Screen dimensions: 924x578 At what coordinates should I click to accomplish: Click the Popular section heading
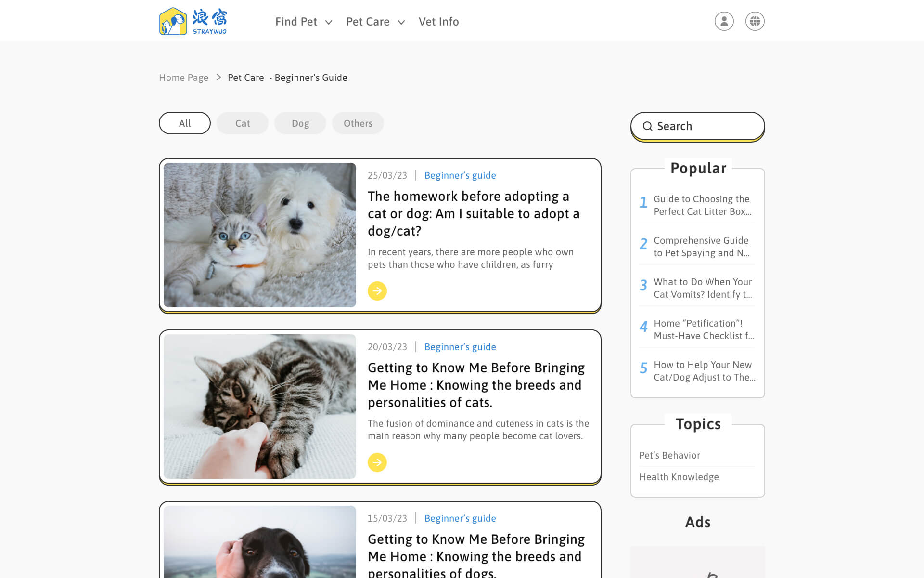698,168
